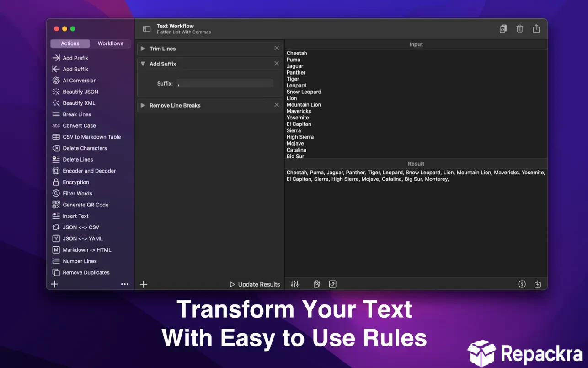Screen dimensions: 588x368
Task: Click the Text Workflow title
Action: tap(175, 26)
